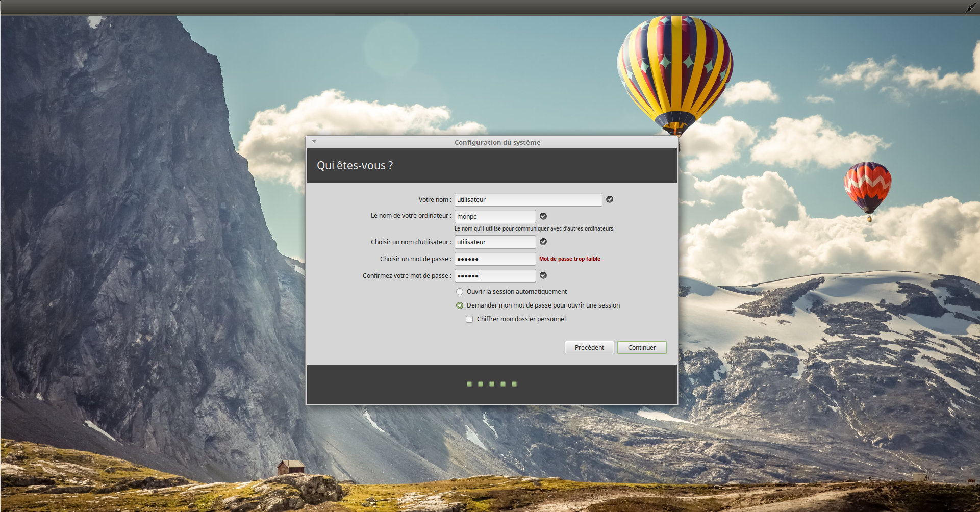
Task: Click the last green progress dot
Action: [514, 384]
